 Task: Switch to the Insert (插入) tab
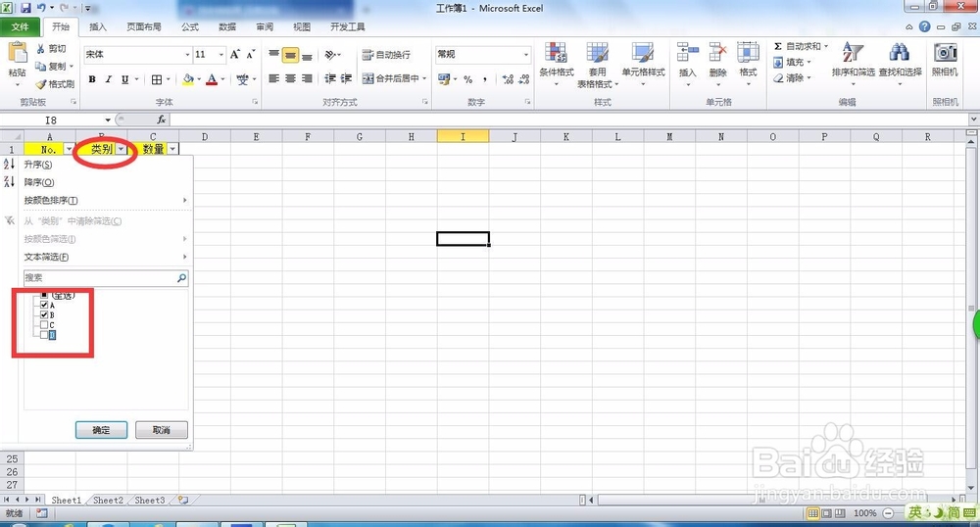97,26
